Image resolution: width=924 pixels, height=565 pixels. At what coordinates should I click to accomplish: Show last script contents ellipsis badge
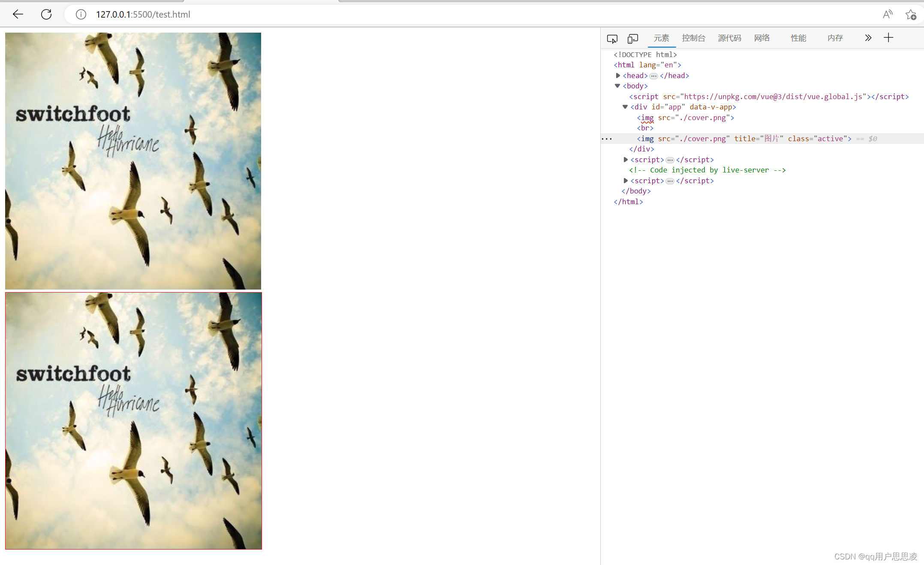click(x=670, y=181)
